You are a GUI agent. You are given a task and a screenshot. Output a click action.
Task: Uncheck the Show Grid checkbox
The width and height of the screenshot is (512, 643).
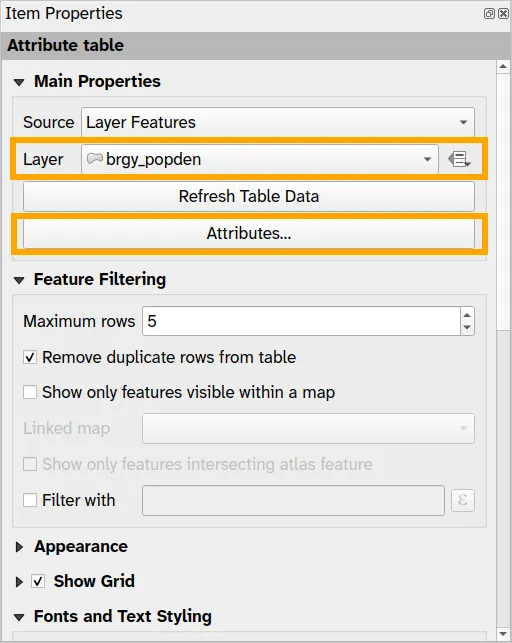39,581
